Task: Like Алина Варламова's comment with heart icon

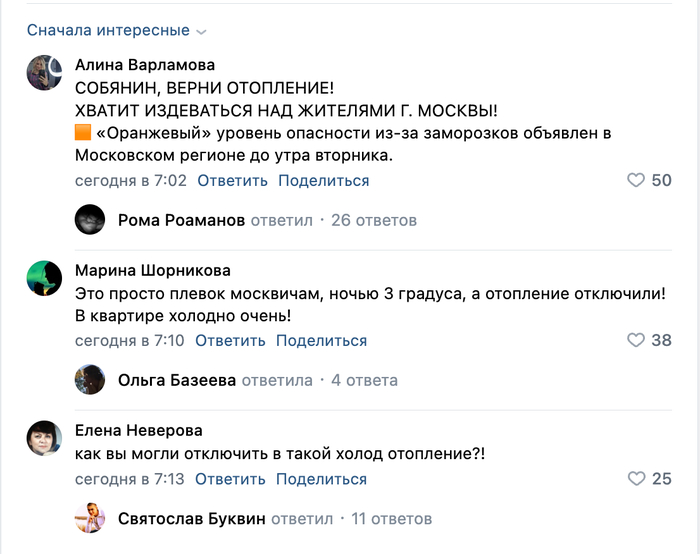Action: pyautogui.click(x=636, y=180)
